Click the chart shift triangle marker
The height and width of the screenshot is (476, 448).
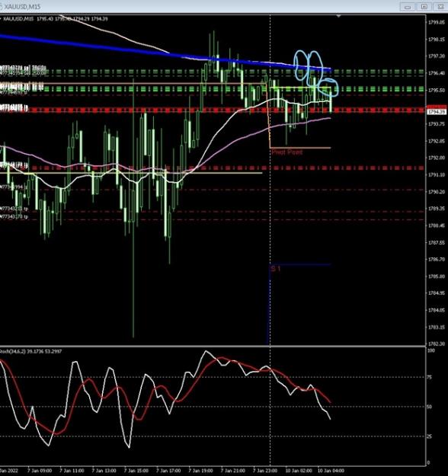point(338,15)
